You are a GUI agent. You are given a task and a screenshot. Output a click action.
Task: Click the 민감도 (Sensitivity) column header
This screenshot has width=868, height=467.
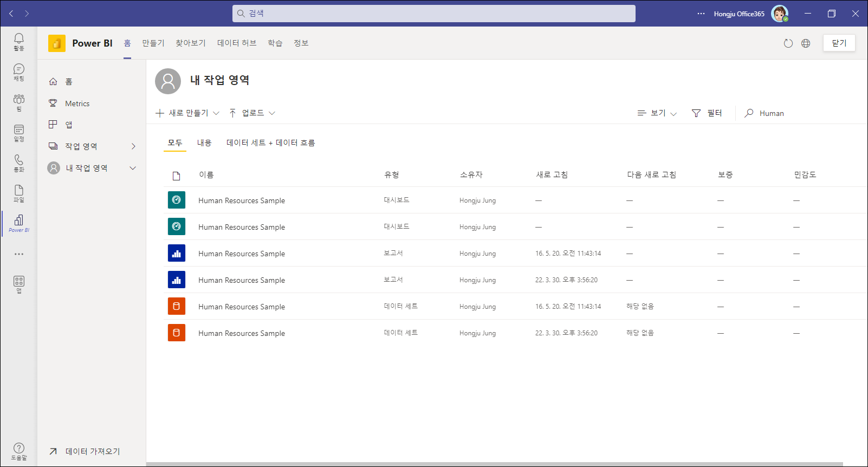click(x=805, y=174)
